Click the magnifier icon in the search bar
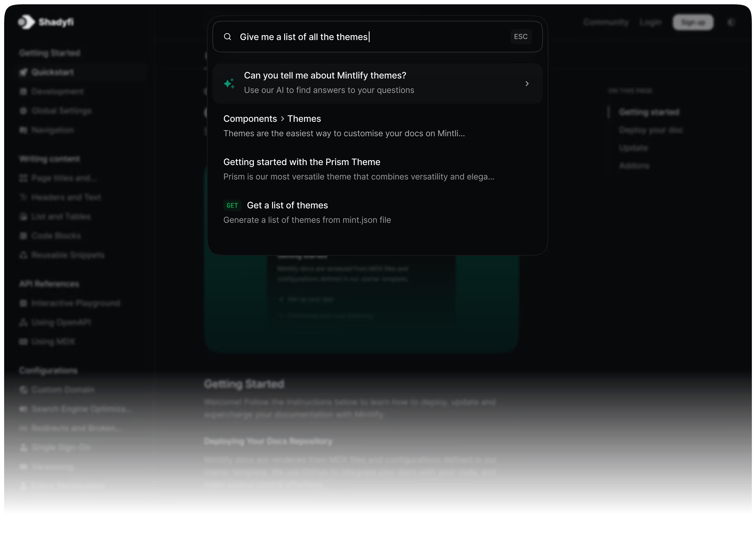This screenshot has height=549, width=756. tap(228, 37)
